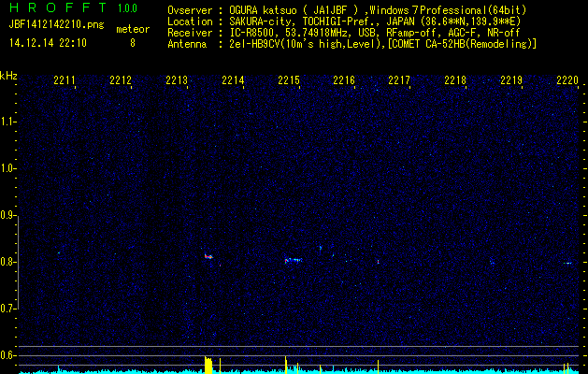
Task: Click the 2213 time axis label
Action: tap(177, 80)
